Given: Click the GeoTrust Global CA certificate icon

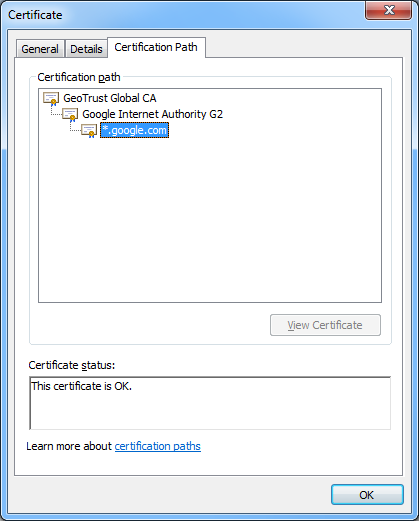Looking at the screenshot, I should click(x=51, y=99).
